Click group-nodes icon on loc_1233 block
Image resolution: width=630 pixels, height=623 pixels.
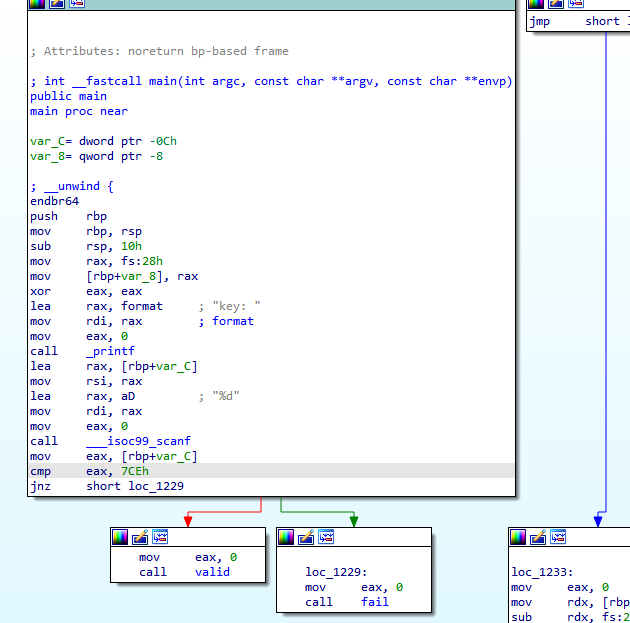point(558,537)
